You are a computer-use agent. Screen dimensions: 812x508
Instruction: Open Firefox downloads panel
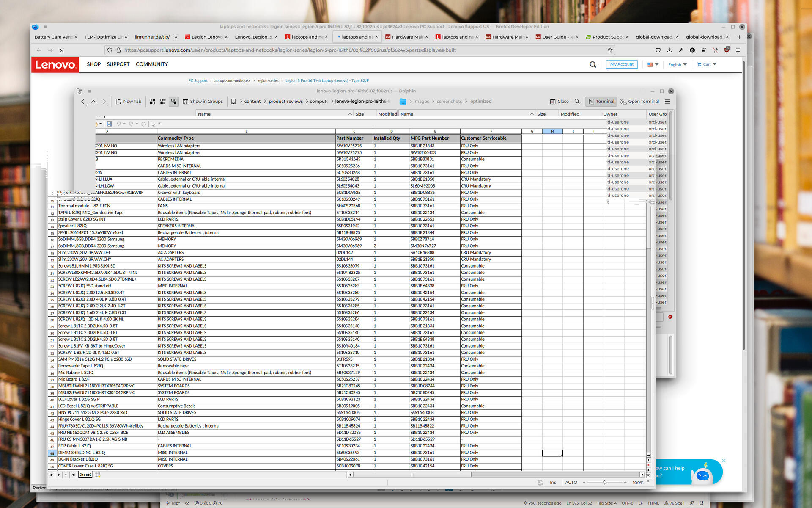tap(669, 50)
